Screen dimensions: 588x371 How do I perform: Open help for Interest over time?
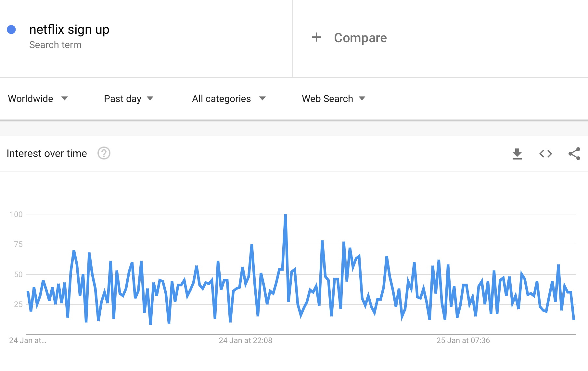[x=104, y=153]
